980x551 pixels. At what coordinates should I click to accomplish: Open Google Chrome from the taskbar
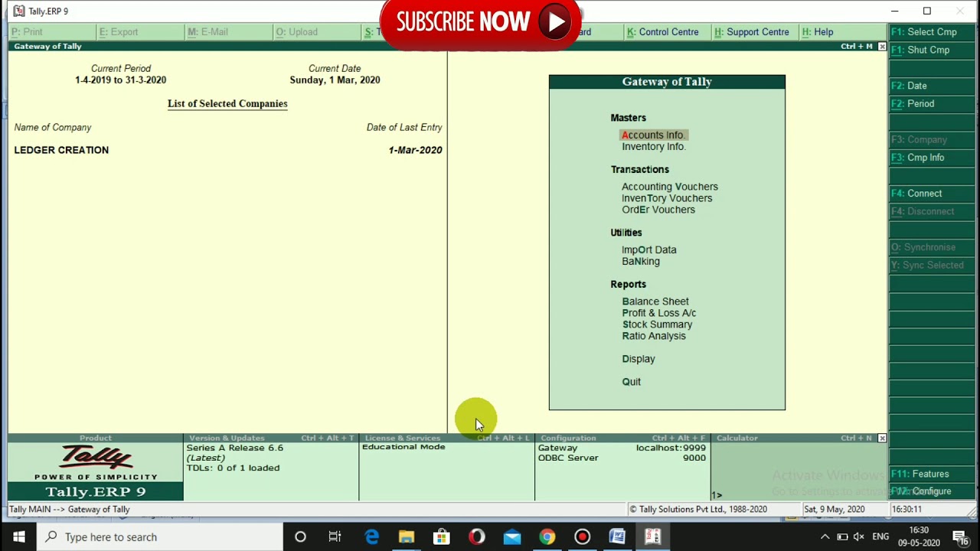pyautogui.click(x=547, y=537)
